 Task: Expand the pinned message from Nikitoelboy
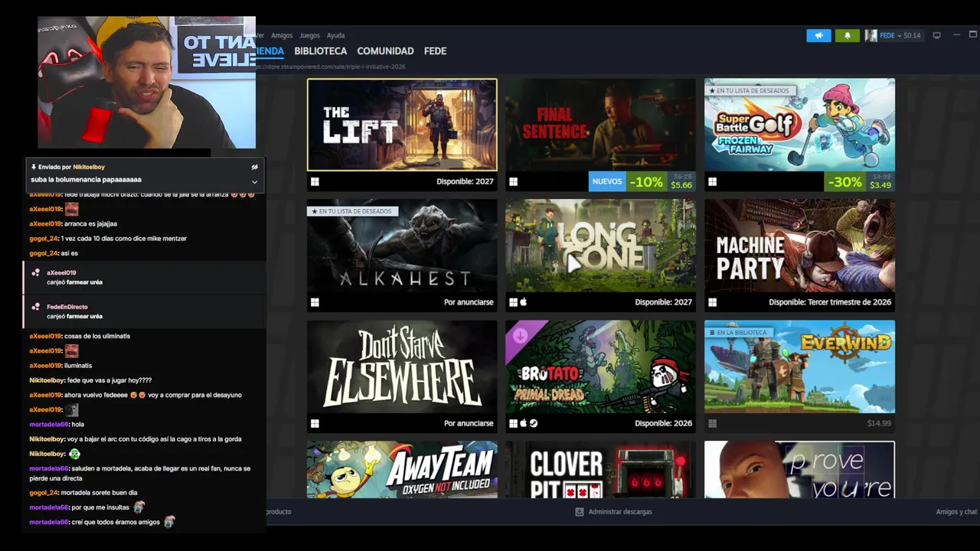254,181
